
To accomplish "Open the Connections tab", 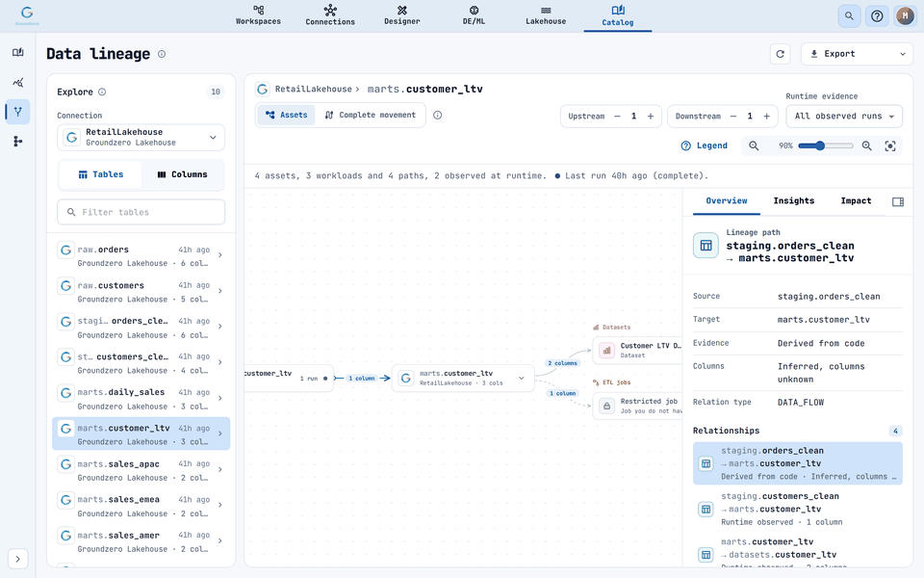I will coord(330,15).
